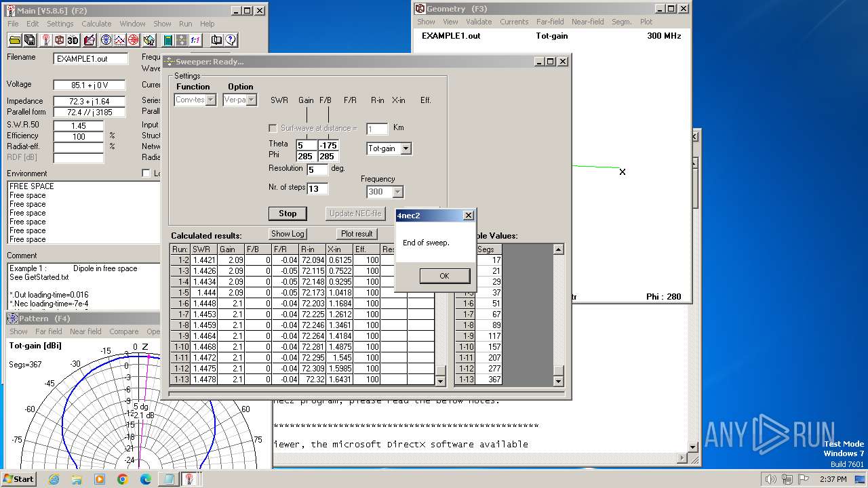This screenshot has height=488, width=868.
Task: Click the Show Log button
Action: [x=288, y=234]
